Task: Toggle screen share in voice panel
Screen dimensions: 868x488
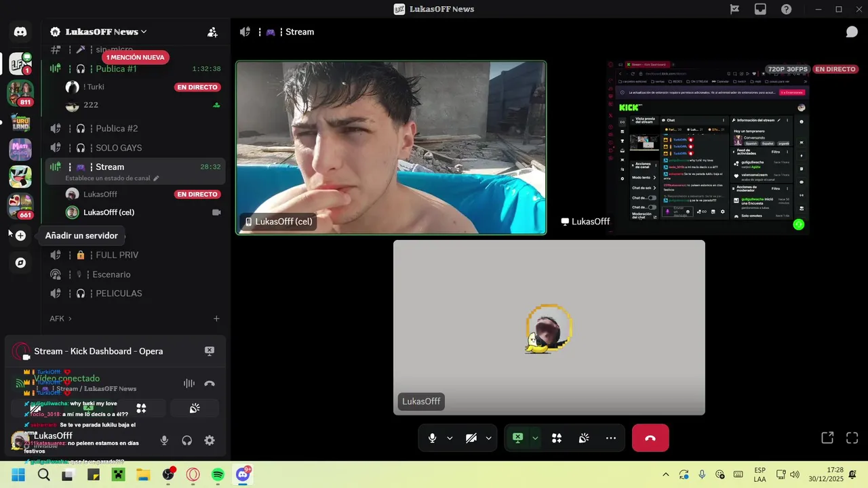Action: click(x=88, y=408)
